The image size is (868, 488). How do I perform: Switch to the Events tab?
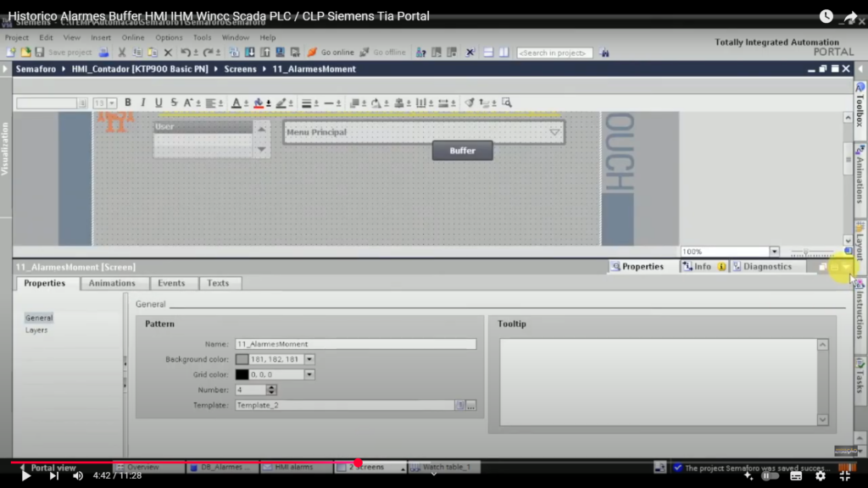click(x=171, y=283)
